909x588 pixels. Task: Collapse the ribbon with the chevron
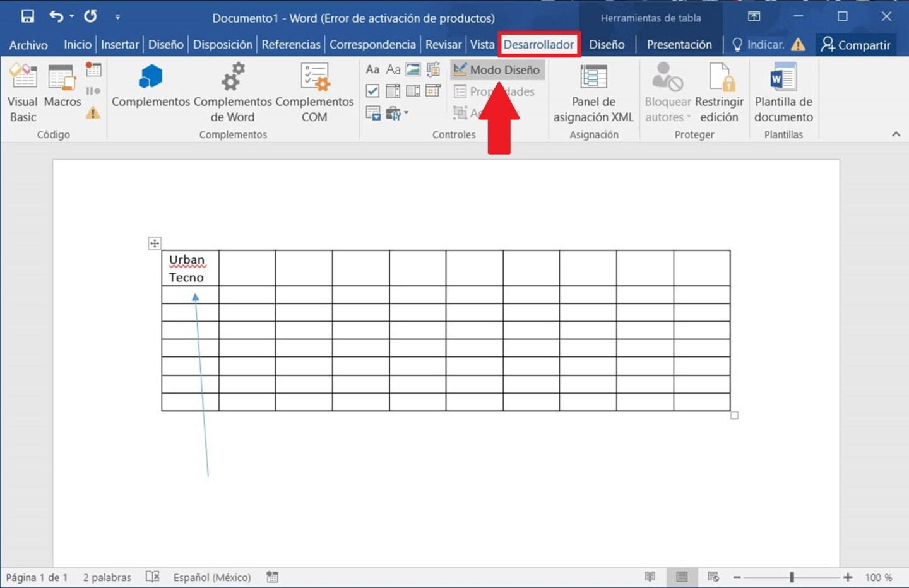click(x=896, y=134)
